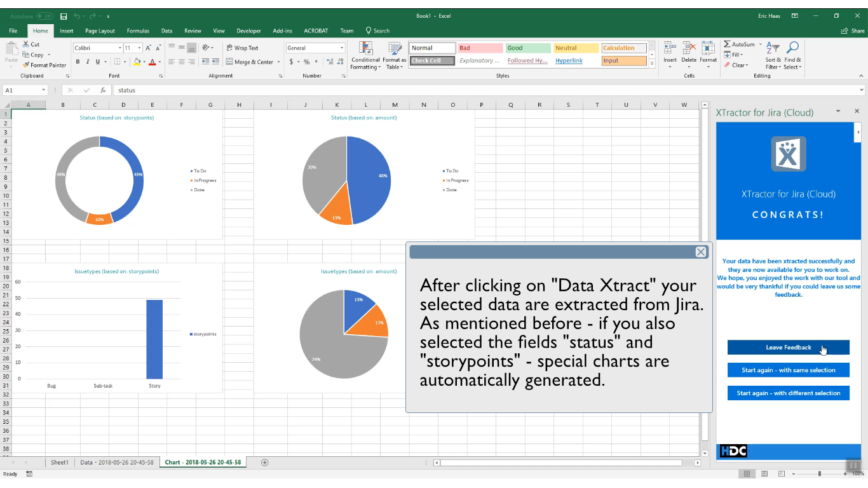
Task: Click the fill color bucket icon
Action: tap(137, 62)
